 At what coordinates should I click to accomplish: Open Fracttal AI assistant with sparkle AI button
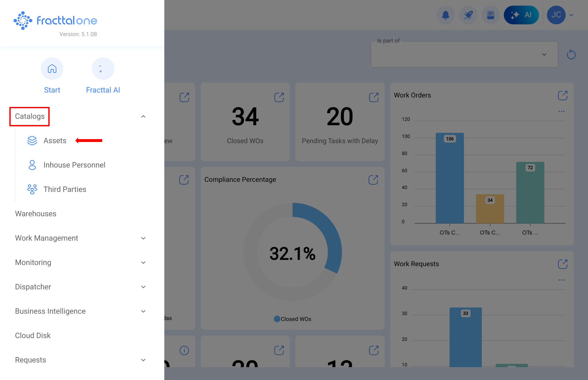(x=521, y=15)
